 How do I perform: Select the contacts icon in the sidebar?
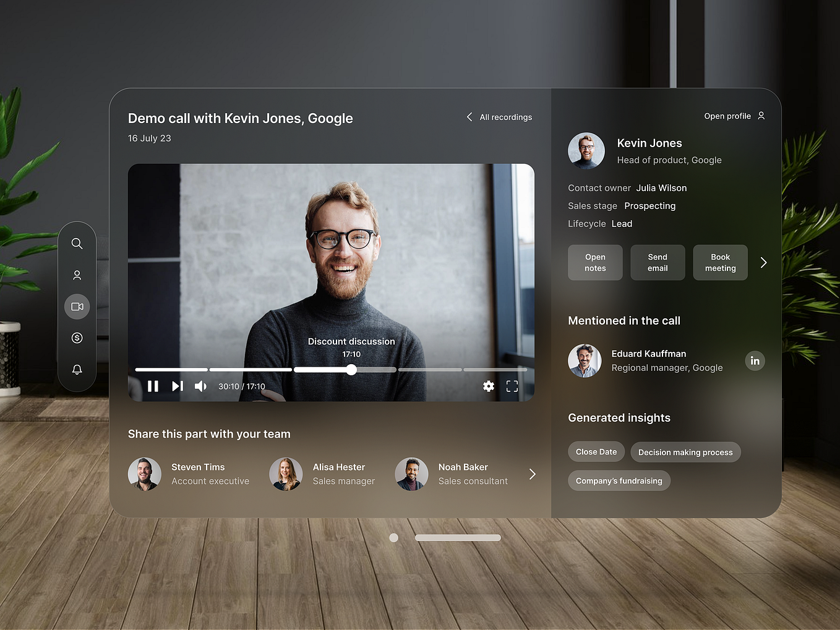pos(77,275)
